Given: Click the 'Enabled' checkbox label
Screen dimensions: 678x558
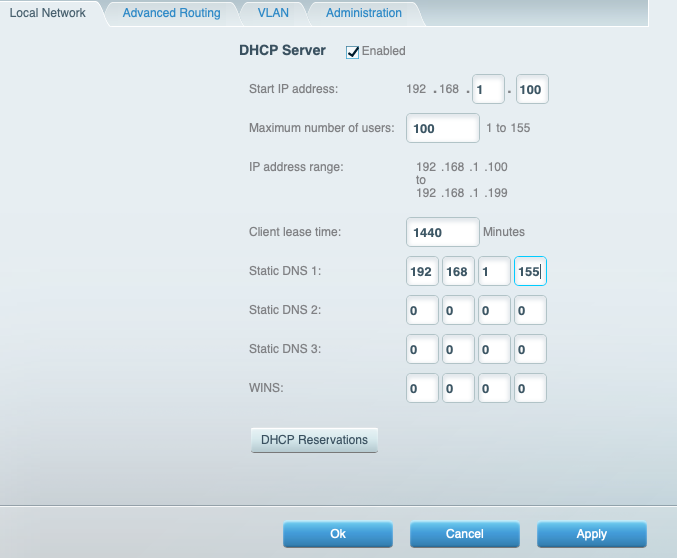Looking at the screenshot, I should point(384,51).
